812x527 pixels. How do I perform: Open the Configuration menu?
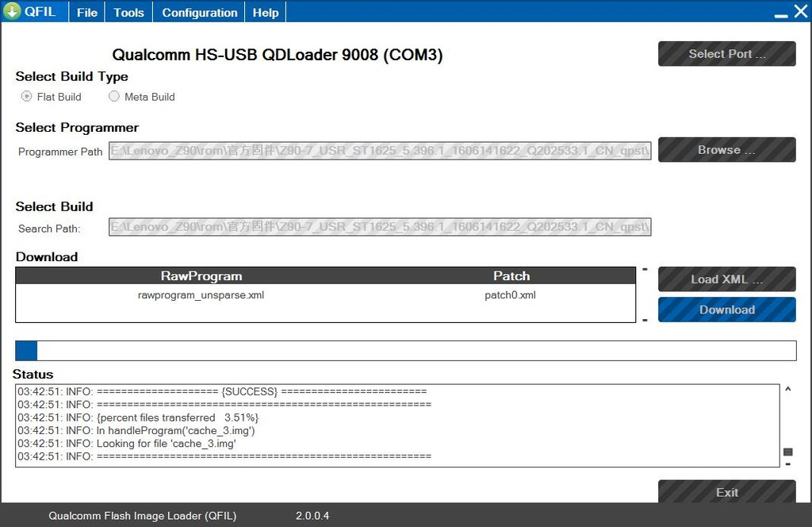pos(199,12)
